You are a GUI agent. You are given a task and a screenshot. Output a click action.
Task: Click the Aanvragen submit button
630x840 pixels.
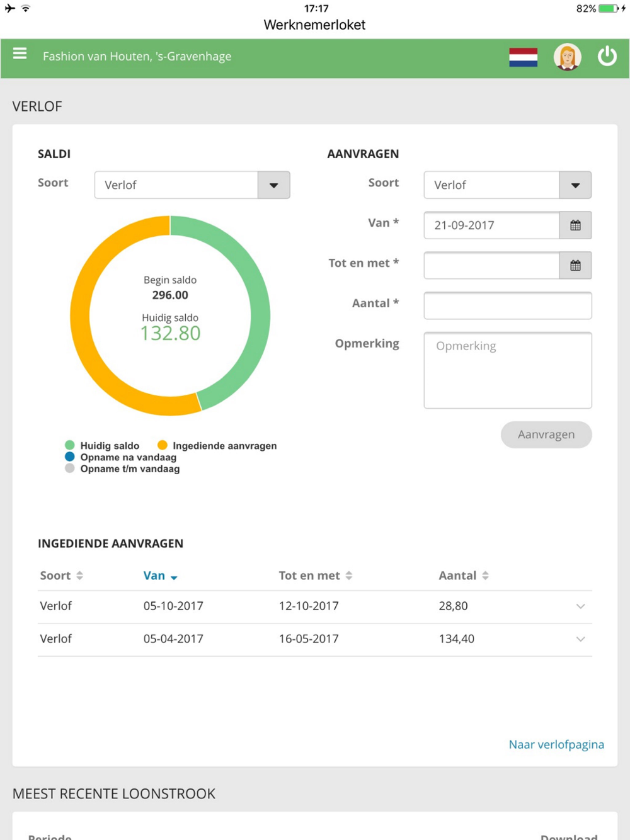546,434
